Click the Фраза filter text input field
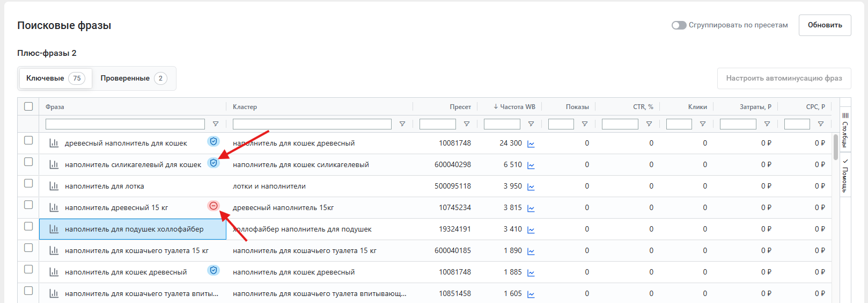The height and width of the screenshot is (303, 868). [125, 124]
